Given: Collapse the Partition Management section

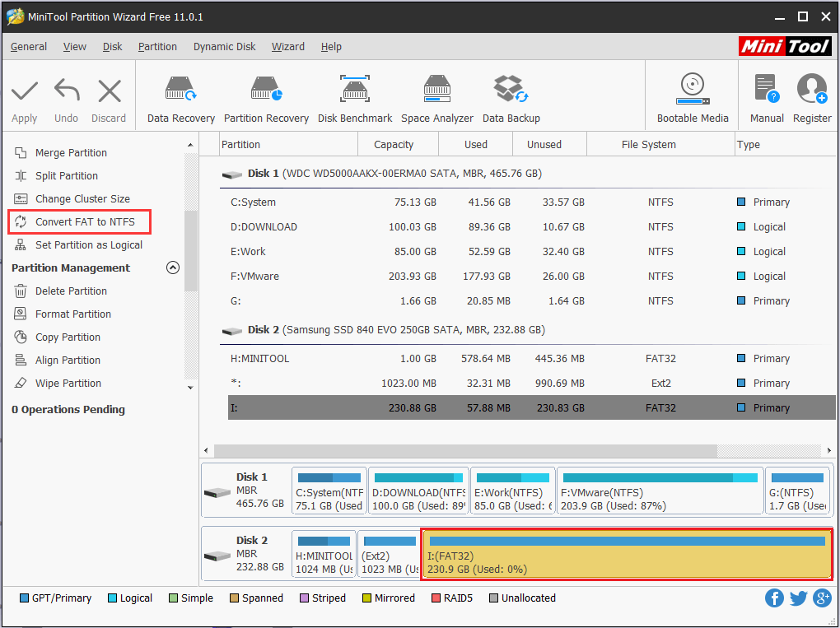Looking at the screenshot, I should pyautogui.click(x=173, y=267).
